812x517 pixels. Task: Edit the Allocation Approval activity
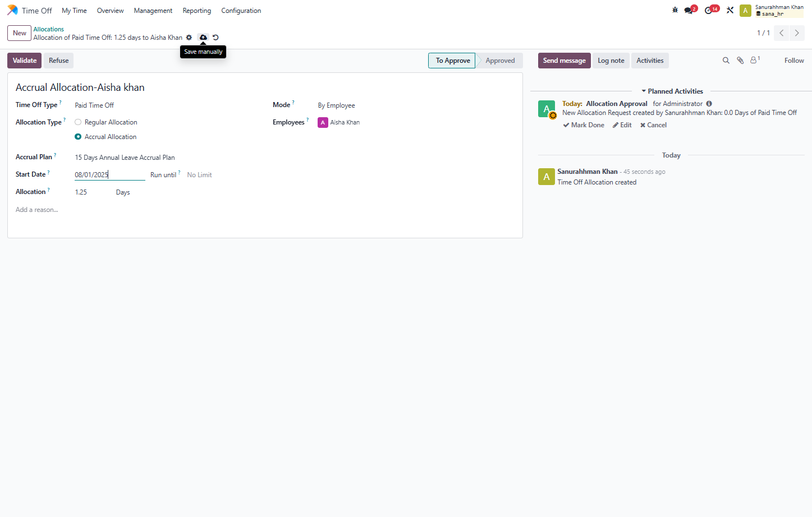point(622,125)
